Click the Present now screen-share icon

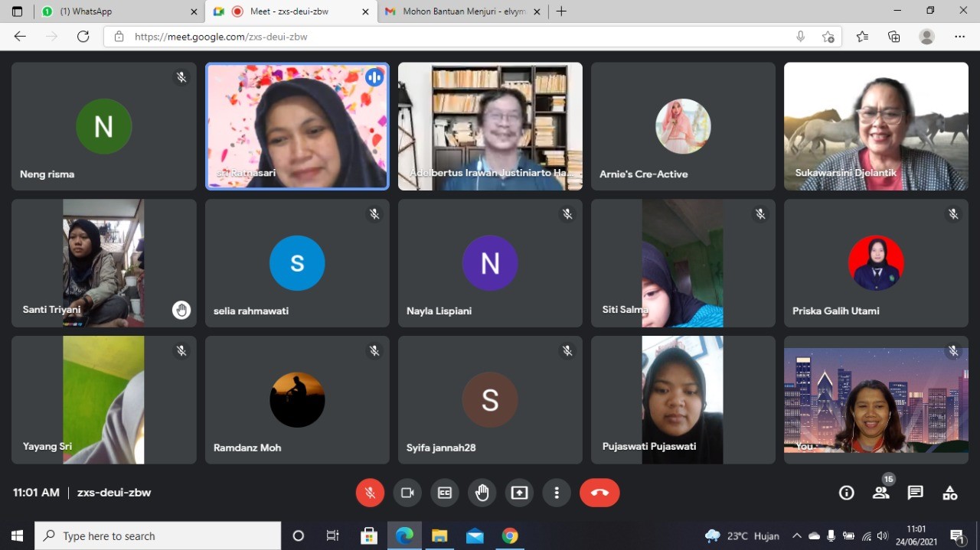point(520,493)
